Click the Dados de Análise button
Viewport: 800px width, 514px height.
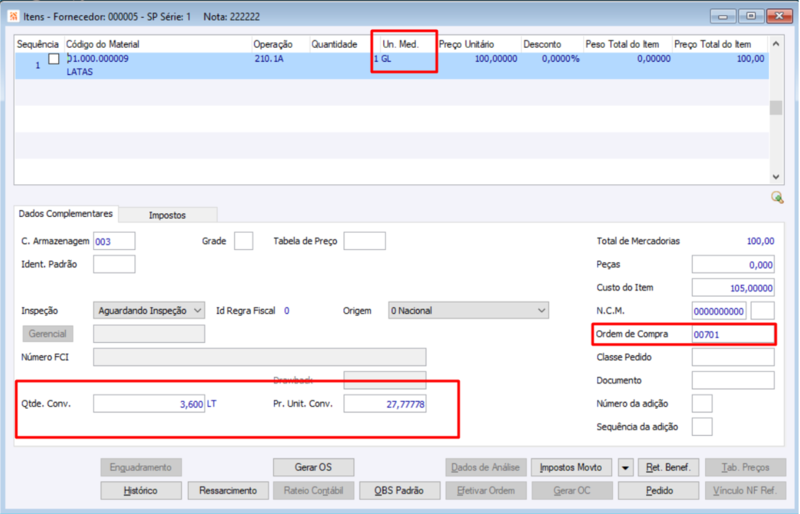(486, 468)
